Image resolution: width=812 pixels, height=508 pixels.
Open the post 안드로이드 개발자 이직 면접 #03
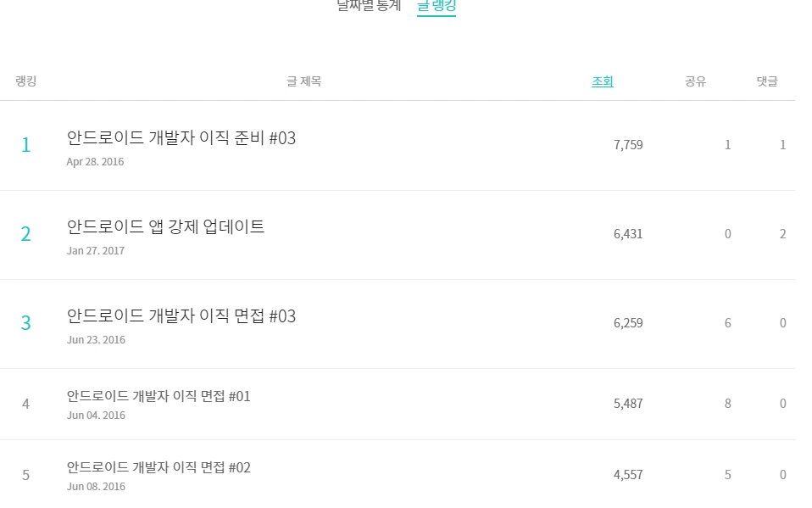[181, 315]
